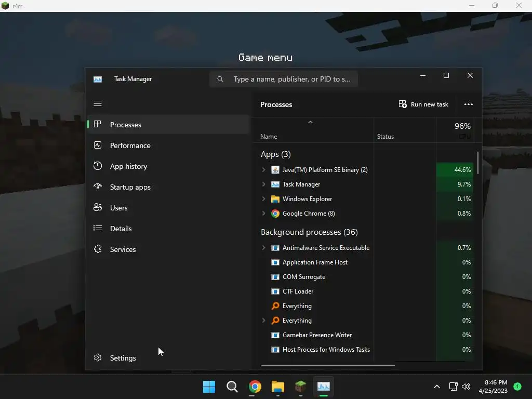Click the Details list icon
The height and width of the screenshot is (399, 532).
(97, 228)
